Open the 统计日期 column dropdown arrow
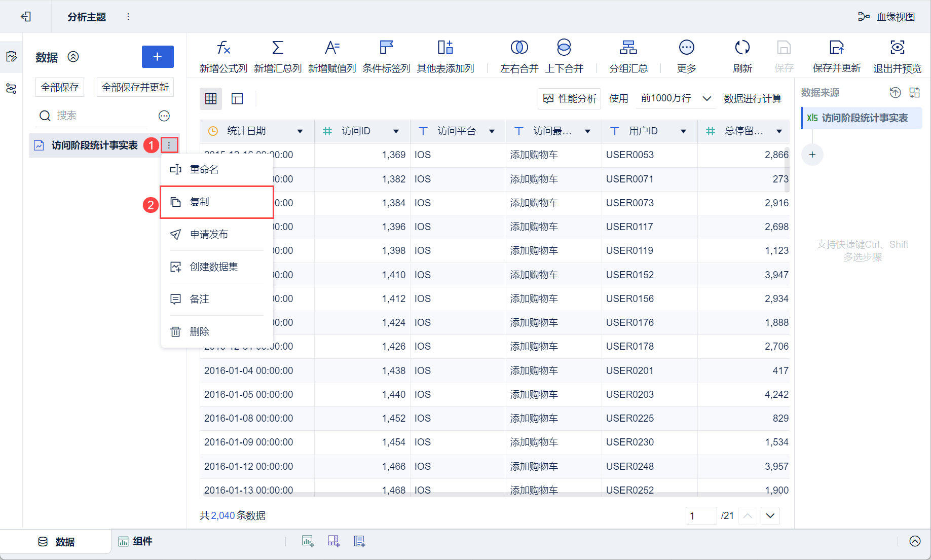Image resolution: width=931 pixels, height=560 pixels. point(300,131)
